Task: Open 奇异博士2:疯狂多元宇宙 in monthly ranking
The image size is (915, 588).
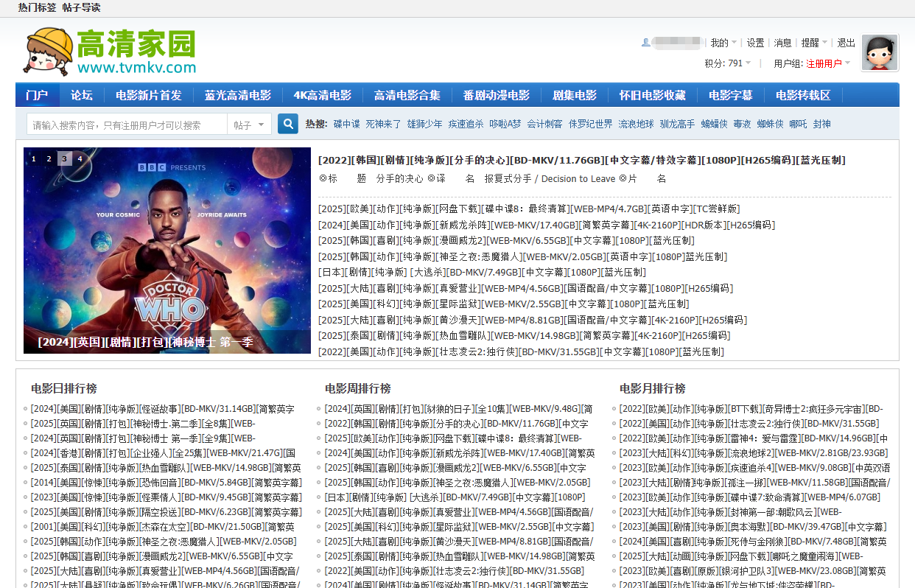Action: 751,409
